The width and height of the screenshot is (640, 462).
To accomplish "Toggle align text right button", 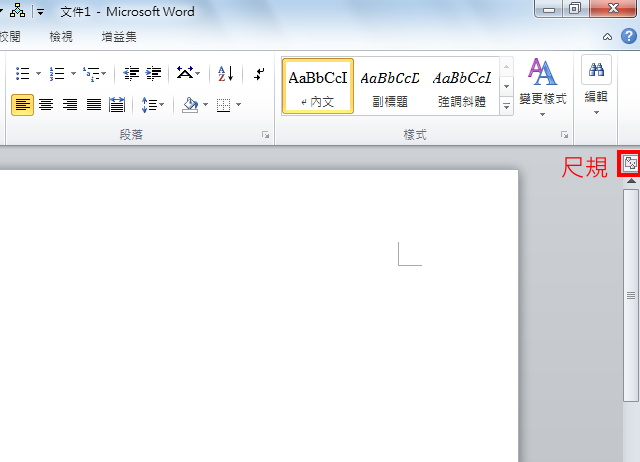I will tap(70, 104).
